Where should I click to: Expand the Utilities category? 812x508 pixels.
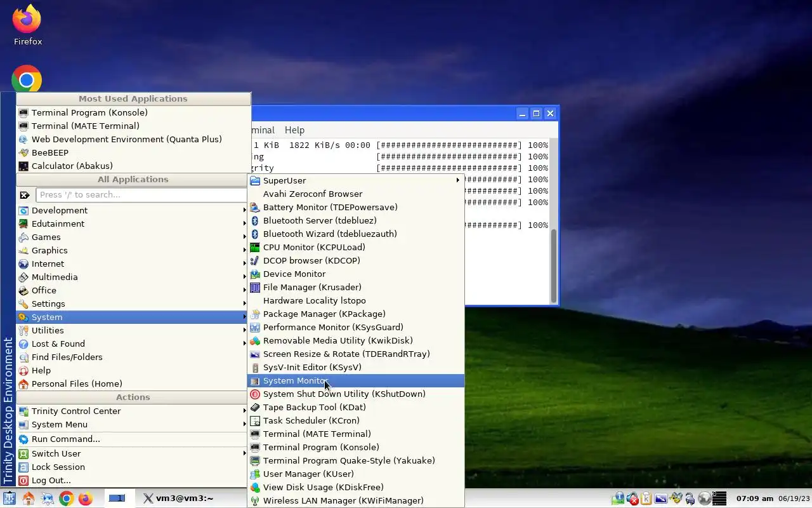coord(133,330)
